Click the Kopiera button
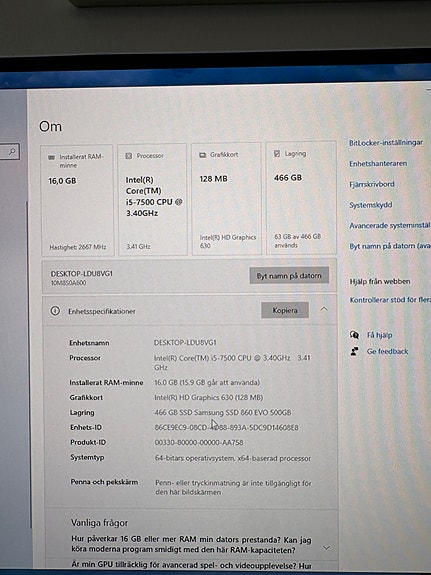 pos(285,310)
